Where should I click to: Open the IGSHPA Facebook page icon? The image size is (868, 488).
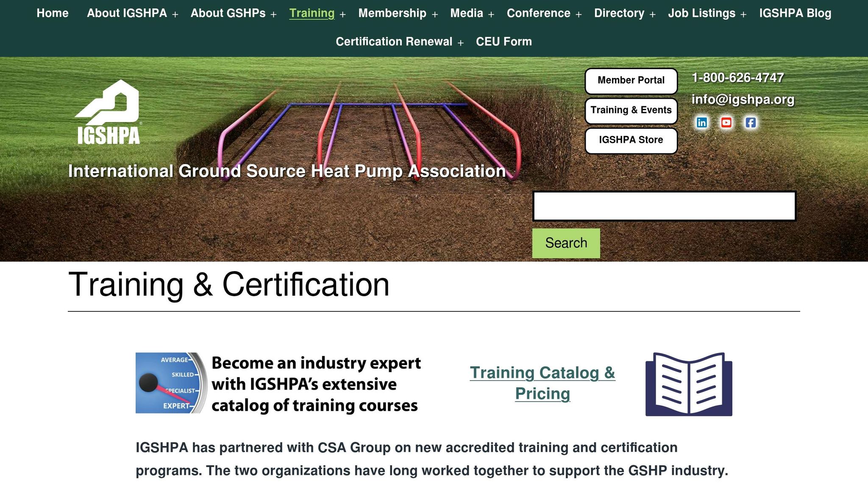tap(751, 122)
